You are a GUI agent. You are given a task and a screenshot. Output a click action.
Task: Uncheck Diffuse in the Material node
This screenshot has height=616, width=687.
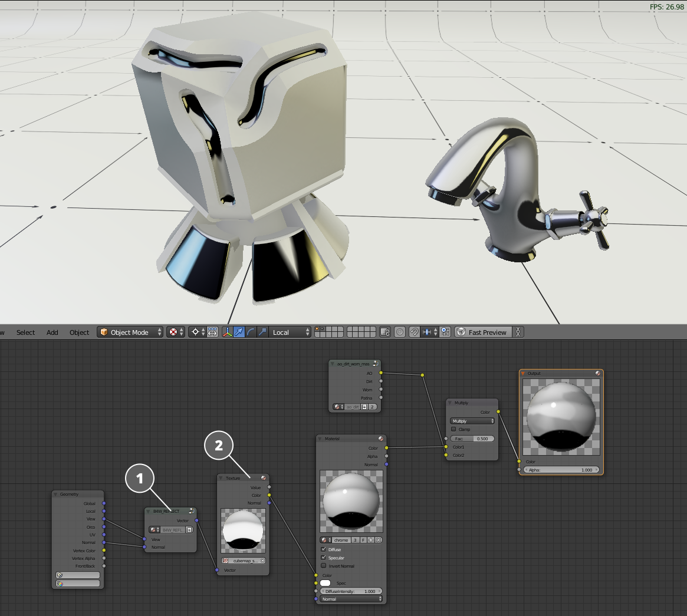pyautogui.click(x=323, y=549)
